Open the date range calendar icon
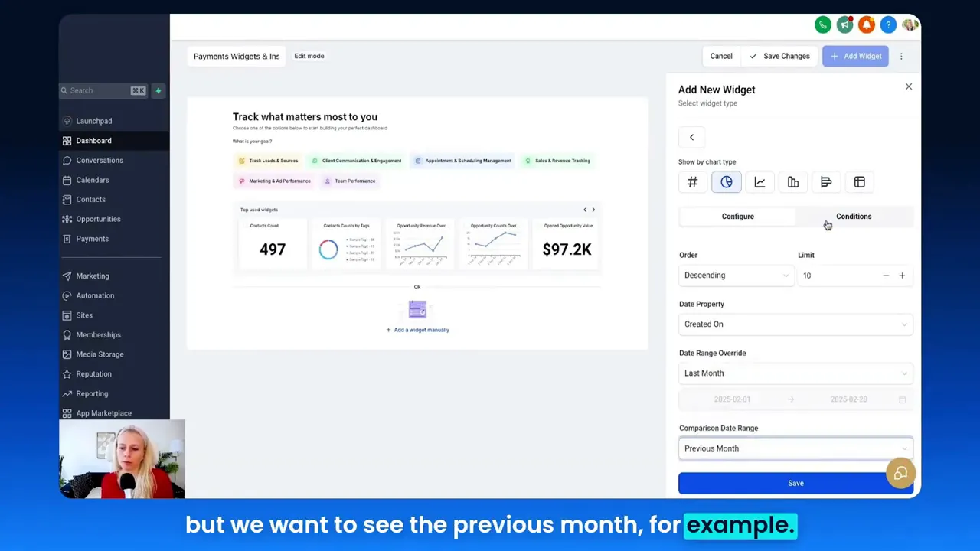The width and height of the screenshot is (980, 551). pos(902,399)
